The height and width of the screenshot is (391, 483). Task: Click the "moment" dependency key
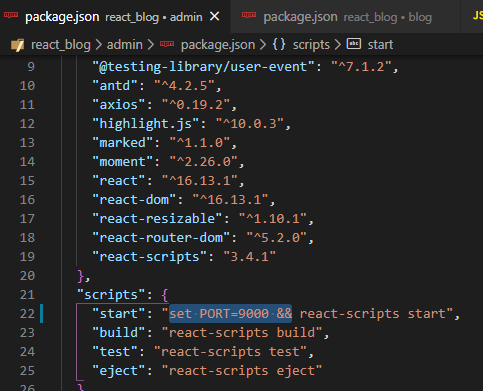coord(122,162)
